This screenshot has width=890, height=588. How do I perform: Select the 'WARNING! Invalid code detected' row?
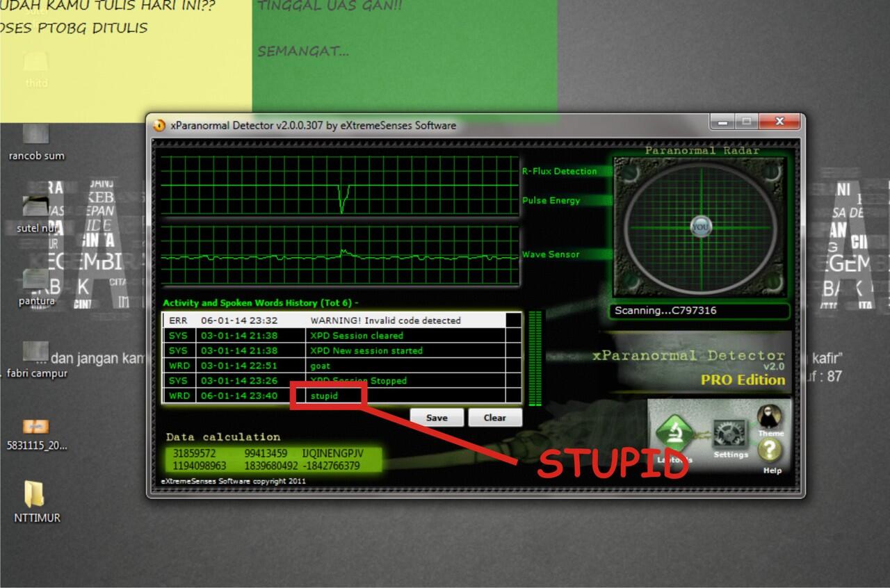pos(341,320)
